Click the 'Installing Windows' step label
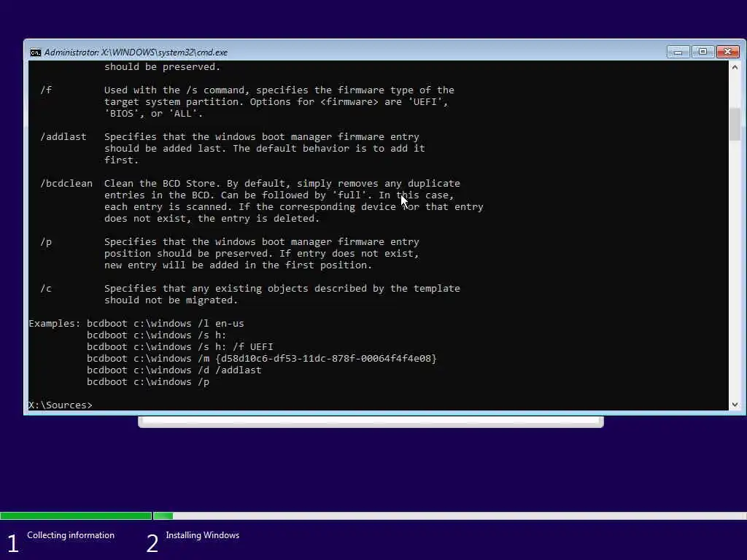The image size is (747, 560). point(203,535)
